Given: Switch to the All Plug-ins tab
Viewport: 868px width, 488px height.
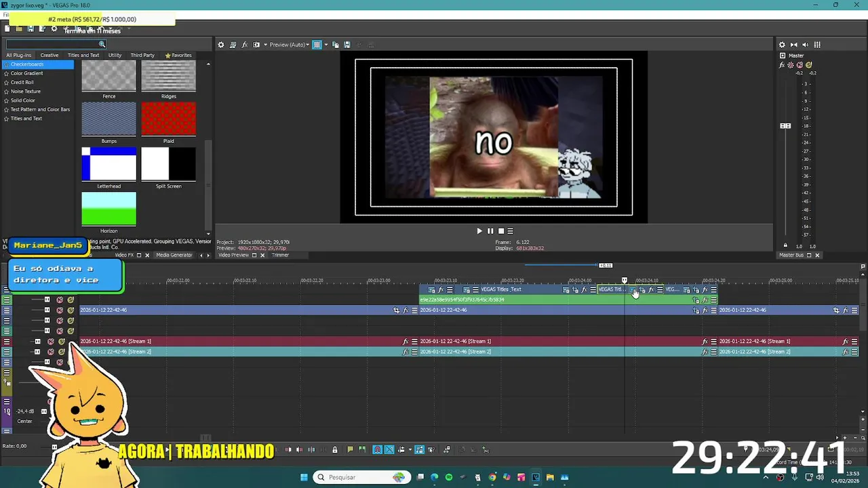Looking at the screenshot, I should (18, 55).
